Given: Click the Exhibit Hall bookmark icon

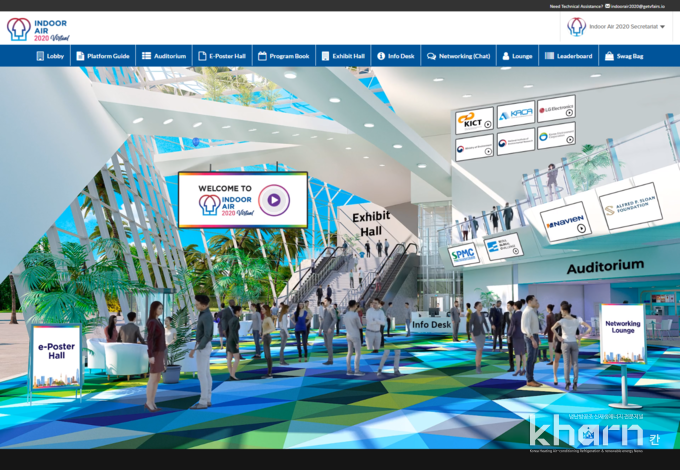Looking at the screenshot, I should [325, 56].
